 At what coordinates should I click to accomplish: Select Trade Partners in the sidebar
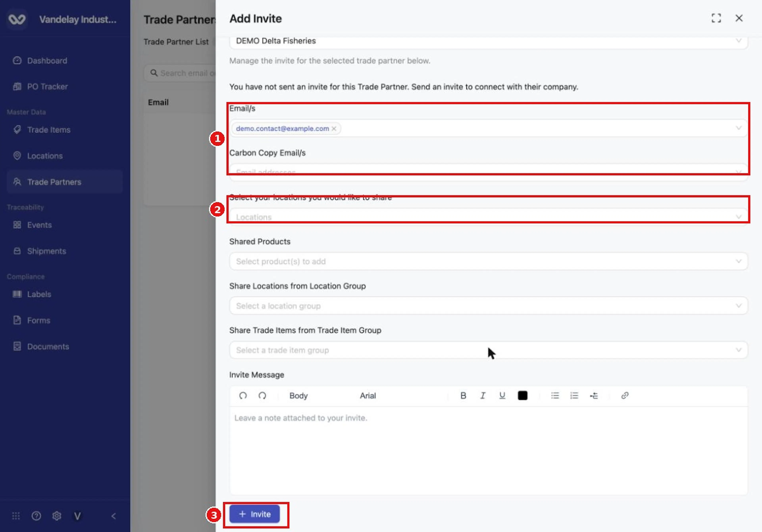pyautogui.click(x=65, y=181)
